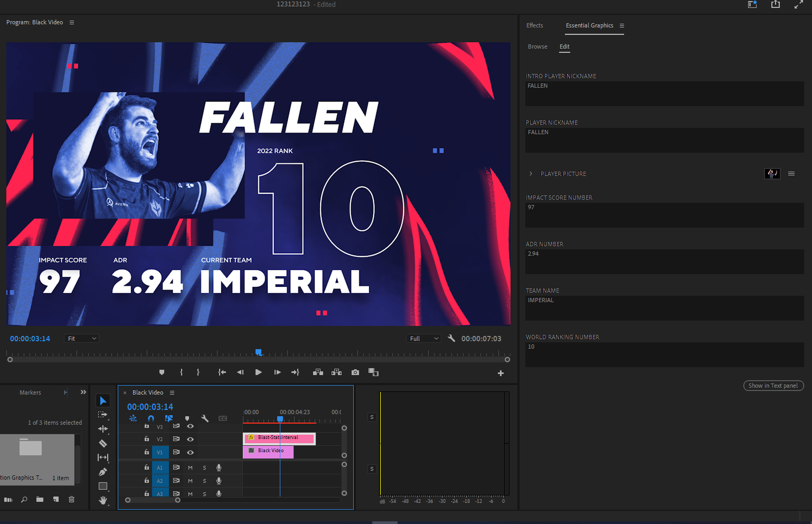
Task: Select the Rectangle tool
Action: point(103,486)
